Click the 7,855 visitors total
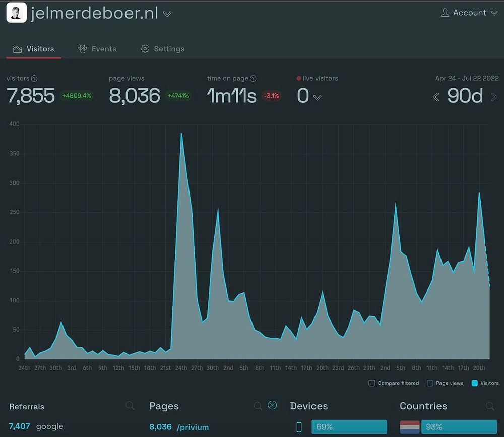This screenshot has width=504, height=437. click(x=31, y=96)
